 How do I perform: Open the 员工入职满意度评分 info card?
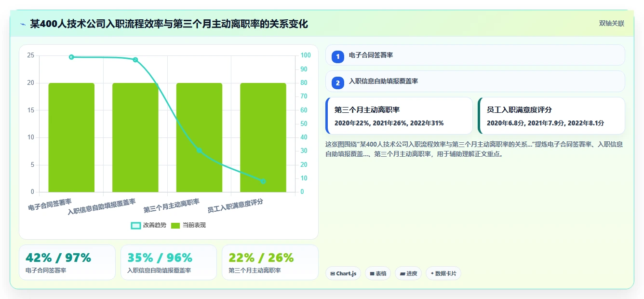551,116
